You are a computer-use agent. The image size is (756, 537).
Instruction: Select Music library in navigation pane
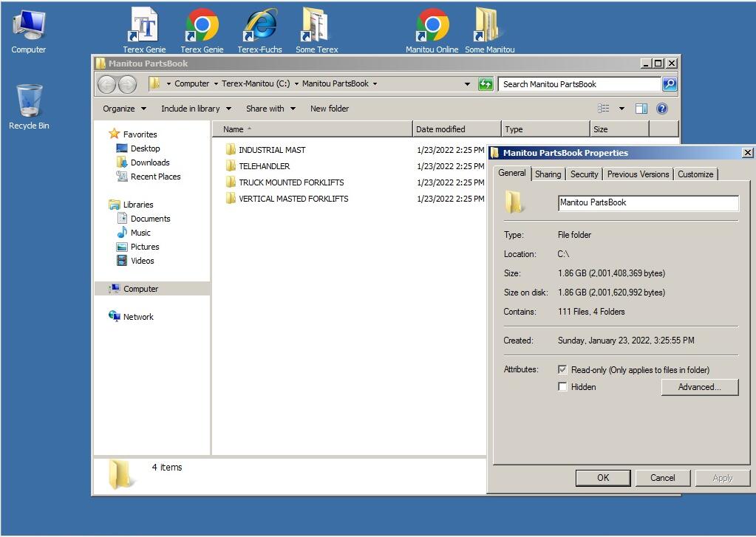tap(140, 233)
